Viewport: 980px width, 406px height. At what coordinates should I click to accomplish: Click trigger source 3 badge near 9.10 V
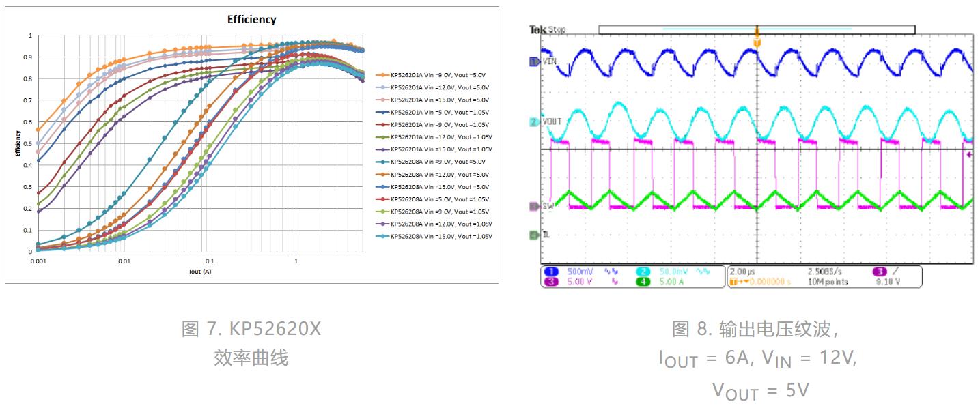coord(880,272)
